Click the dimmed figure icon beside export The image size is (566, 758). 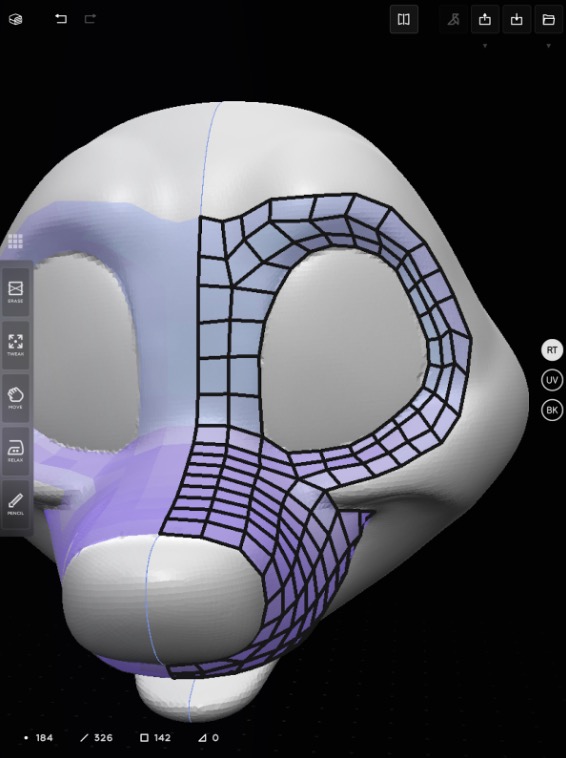453,19
